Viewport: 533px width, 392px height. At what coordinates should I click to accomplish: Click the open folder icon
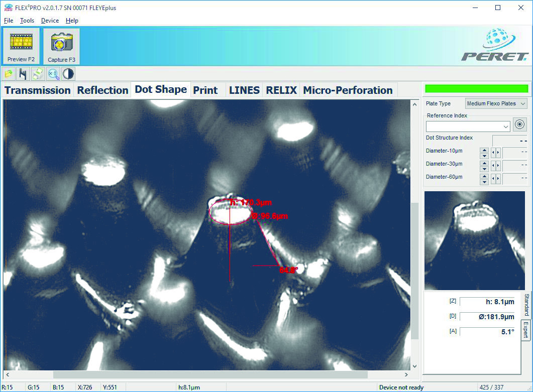coord(9,74)
